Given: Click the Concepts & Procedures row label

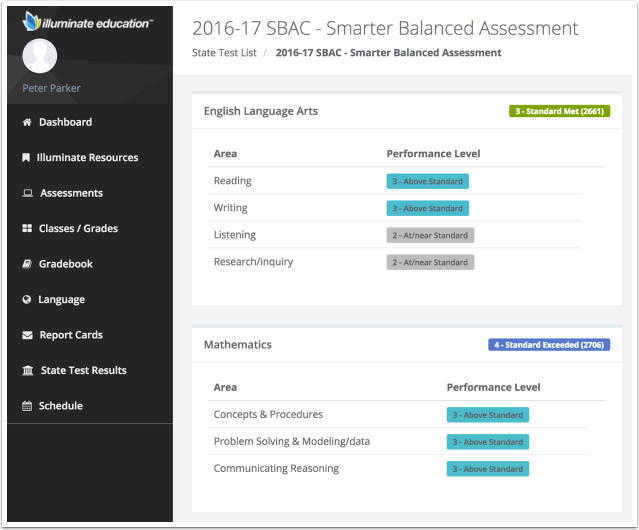Looking at the screenshot, I should pyautogui.click(x=268, y=414).
